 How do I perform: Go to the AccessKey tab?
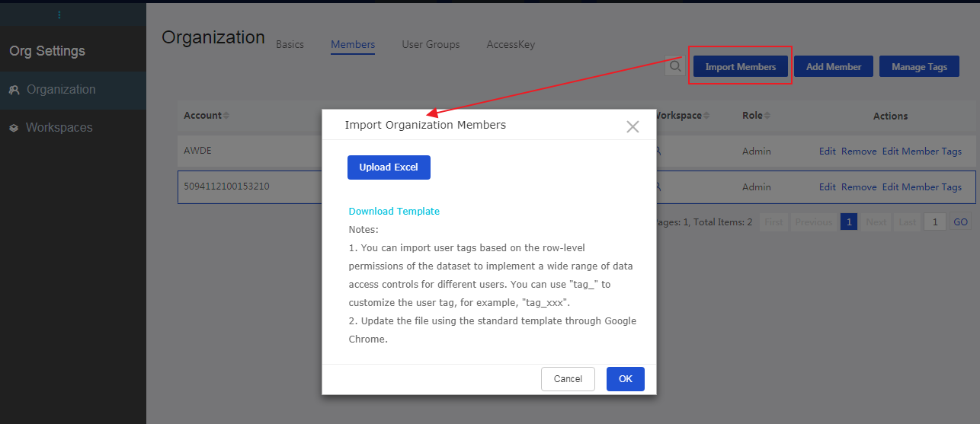tap(511, 44)
